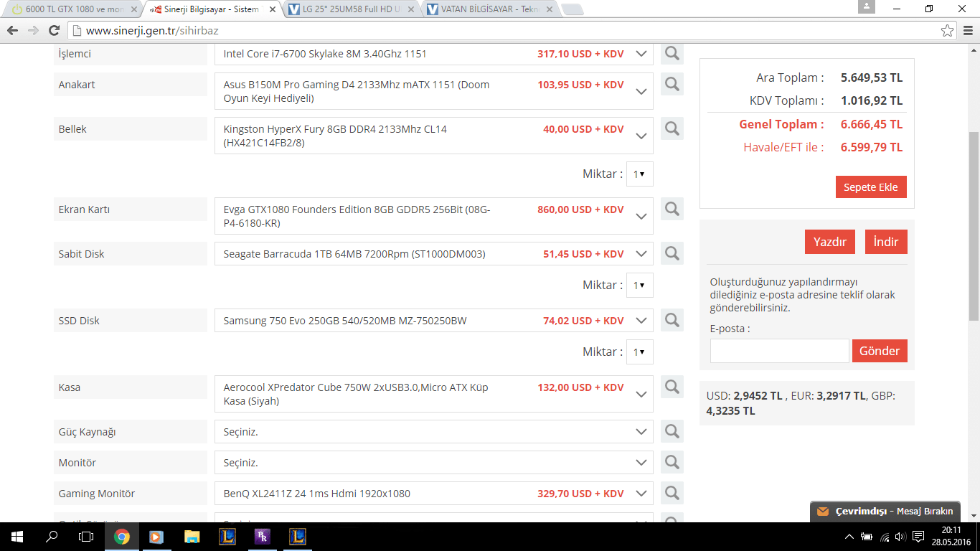Expand the Seagate Barracuda Sabit Disk dropdown
Screen dimensions: 980x551
click(x=641, y=254)
